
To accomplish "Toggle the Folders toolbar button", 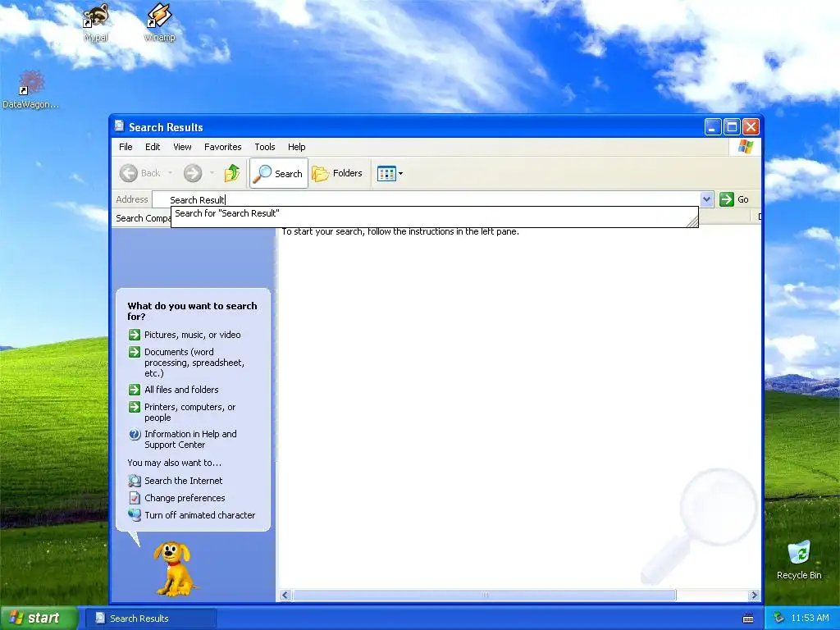I will tap(337, 173).
